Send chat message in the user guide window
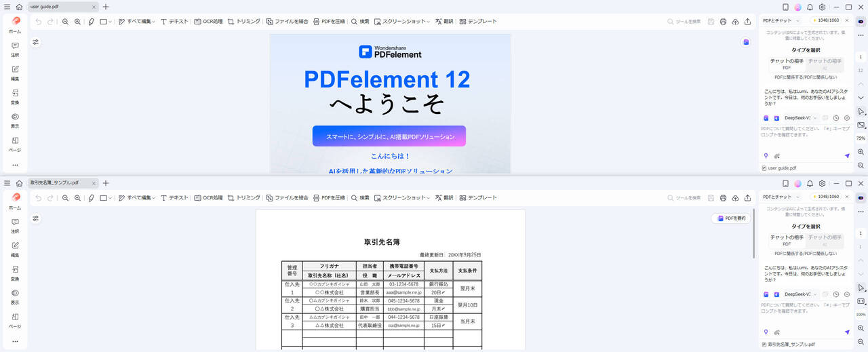The width and height of the screenshot is (868, 352). click(x=847, y=155)
